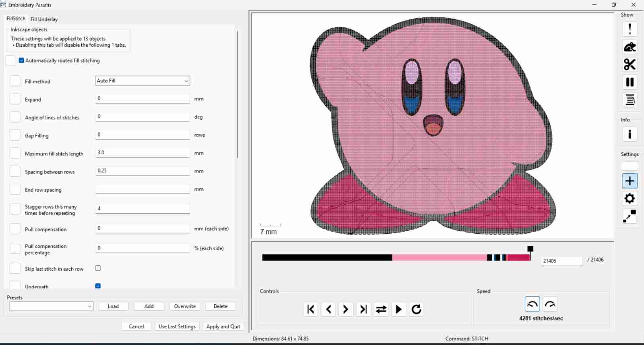Click the Maximum fill stitch length field
644x345 pixels.
click(x=142, y=153)
